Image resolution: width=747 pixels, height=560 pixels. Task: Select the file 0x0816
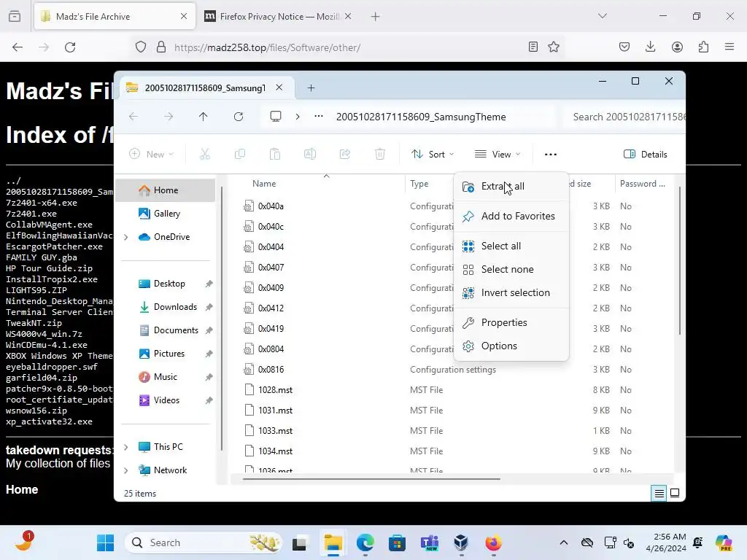(x=271, y=370)
